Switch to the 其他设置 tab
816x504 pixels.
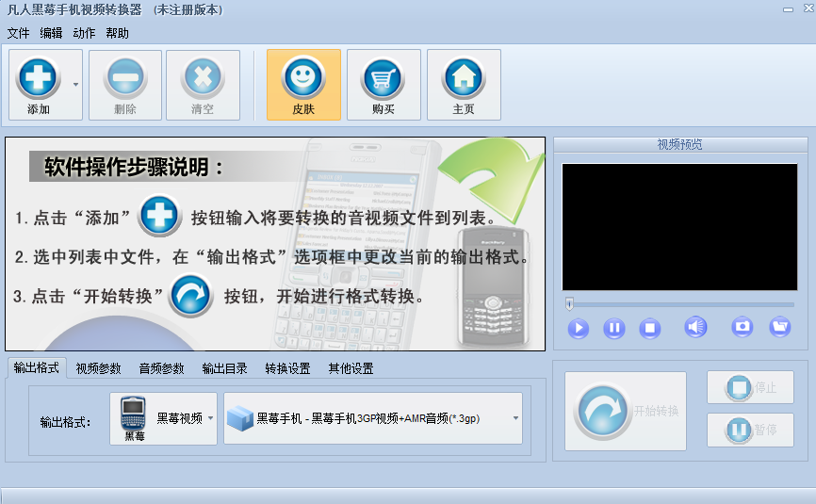pyautogui.click(x=351, y=368)
